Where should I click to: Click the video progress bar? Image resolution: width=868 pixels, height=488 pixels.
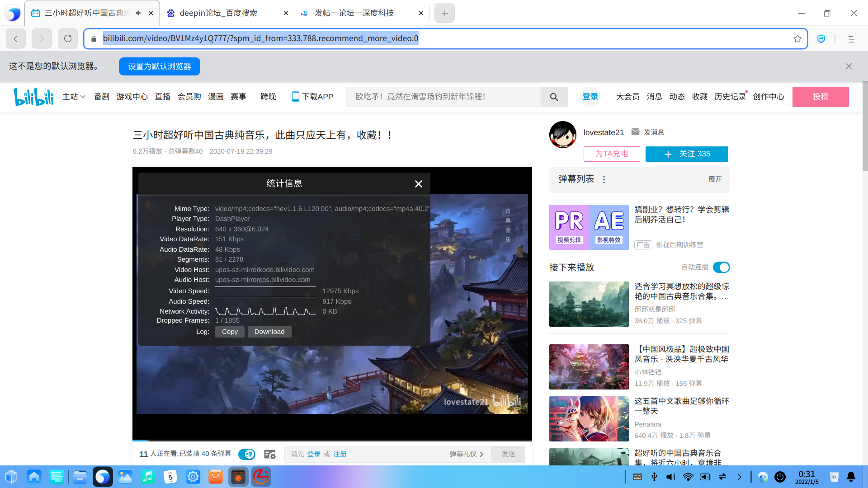(332, 440)
